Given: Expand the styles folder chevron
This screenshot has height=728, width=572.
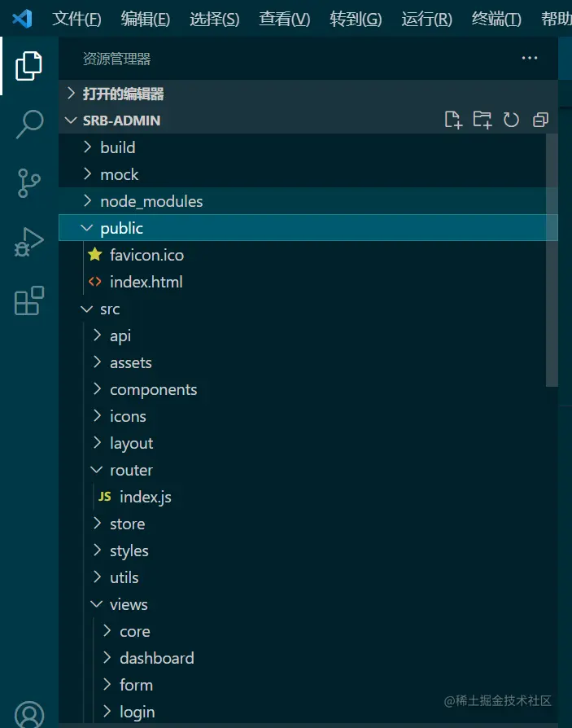Looking at the screenshot, I should tap(97, 550).
